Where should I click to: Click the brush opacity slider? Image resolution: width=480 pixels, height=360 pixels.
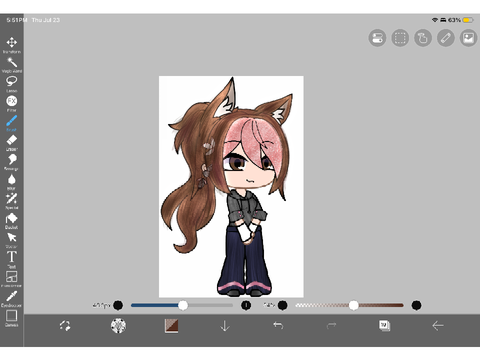coord(349,305)
